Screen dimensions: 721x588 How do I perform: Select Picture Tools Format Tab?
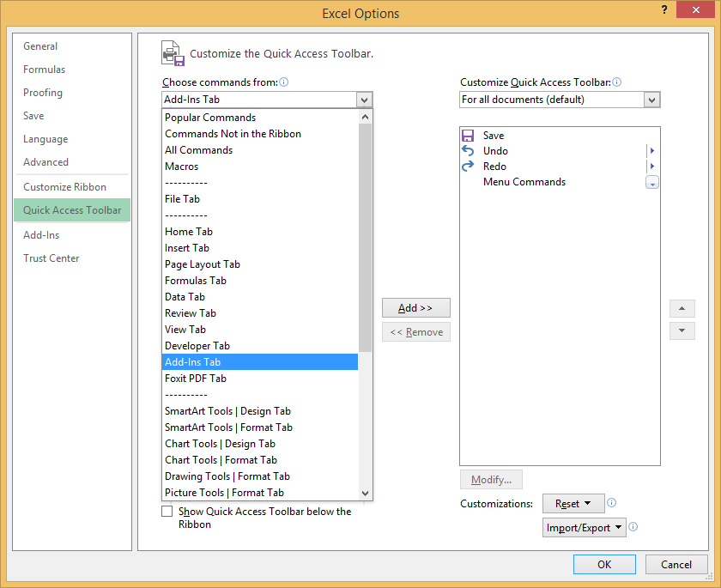[x=260, y=493]
